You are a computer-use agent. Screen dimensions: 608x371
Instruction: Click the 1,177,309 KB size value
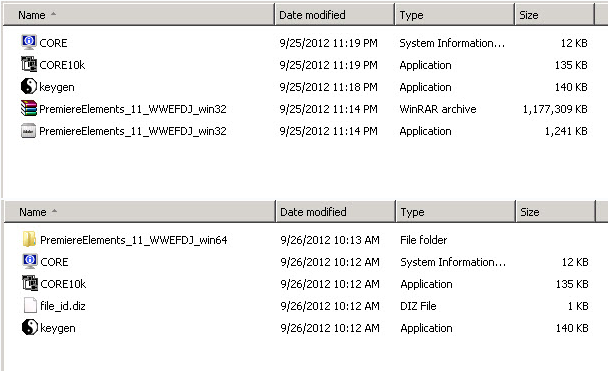click(555, 109)
